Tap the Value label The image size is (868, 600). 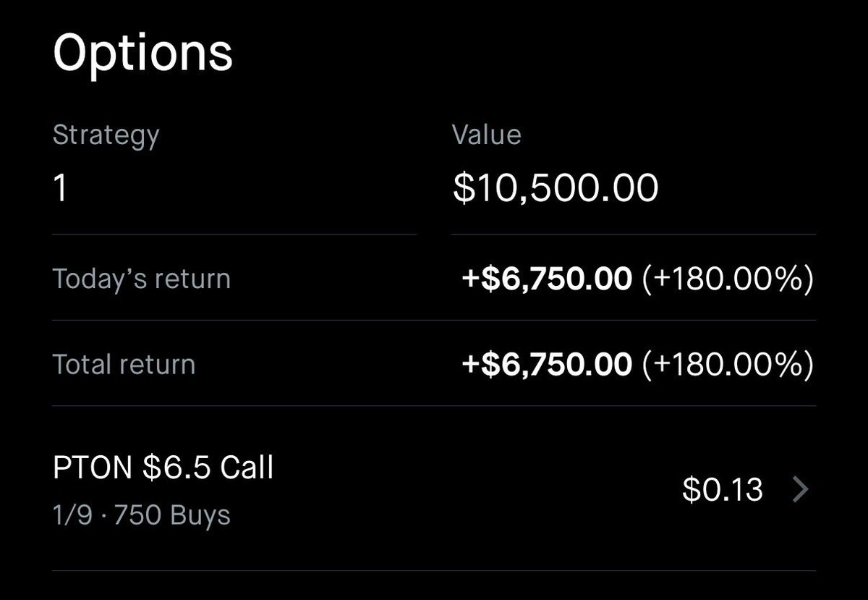click(x=486, y=135)
